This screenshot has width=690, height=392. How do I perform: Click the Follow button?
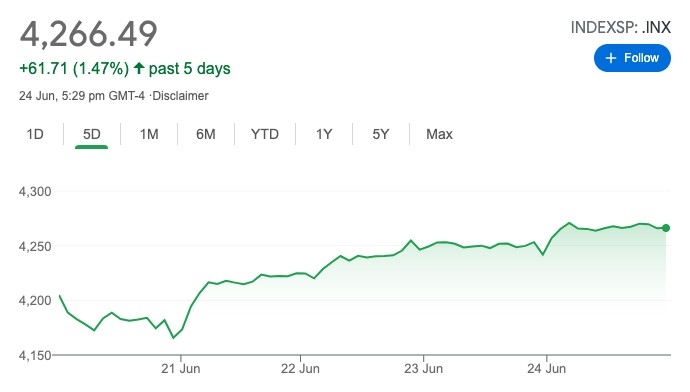632,58
